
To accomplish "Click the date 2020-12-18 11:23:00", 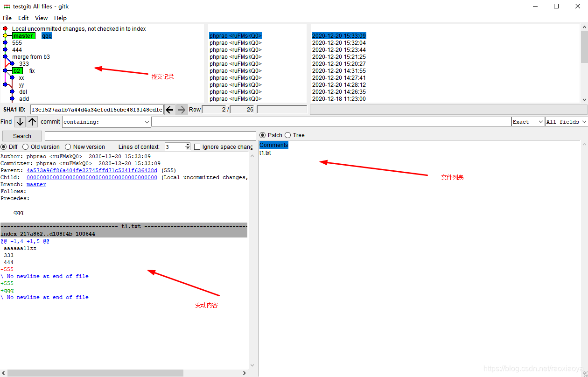I will click(339, 99).
